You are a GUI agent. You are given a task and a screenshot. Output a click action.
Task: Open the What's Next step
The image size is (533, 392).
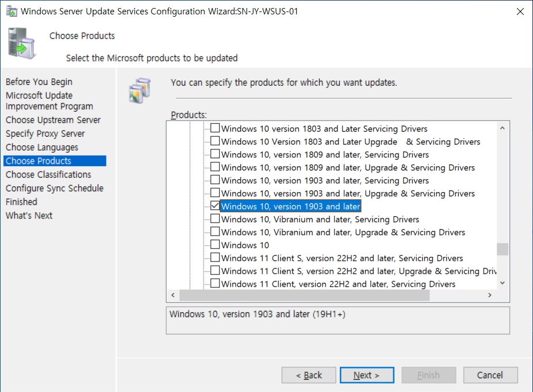pyautogui.click(x=29, y=216)
